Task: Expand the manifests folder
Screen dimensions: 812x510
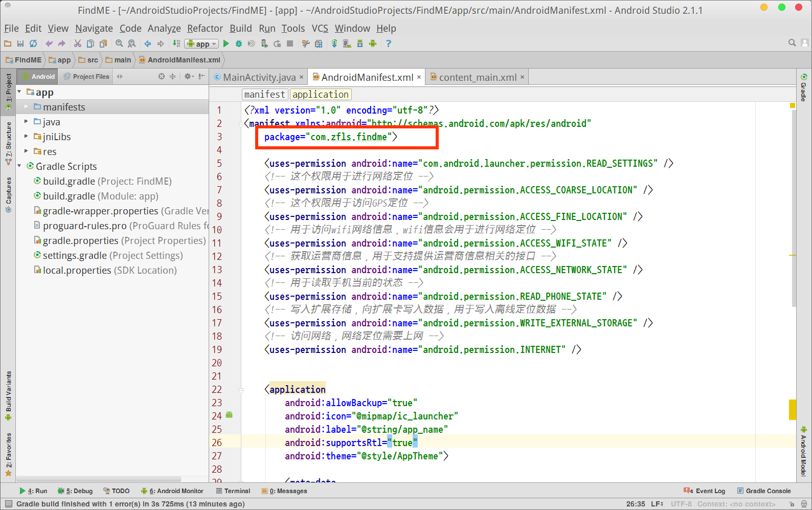Action: click(26, 107)
